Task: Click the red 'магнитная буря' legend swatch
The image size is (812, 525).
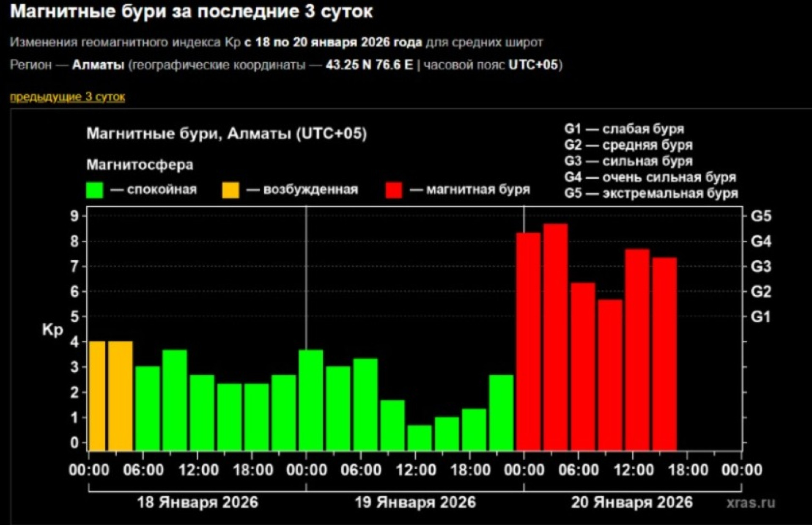Action: coord(394,190)
